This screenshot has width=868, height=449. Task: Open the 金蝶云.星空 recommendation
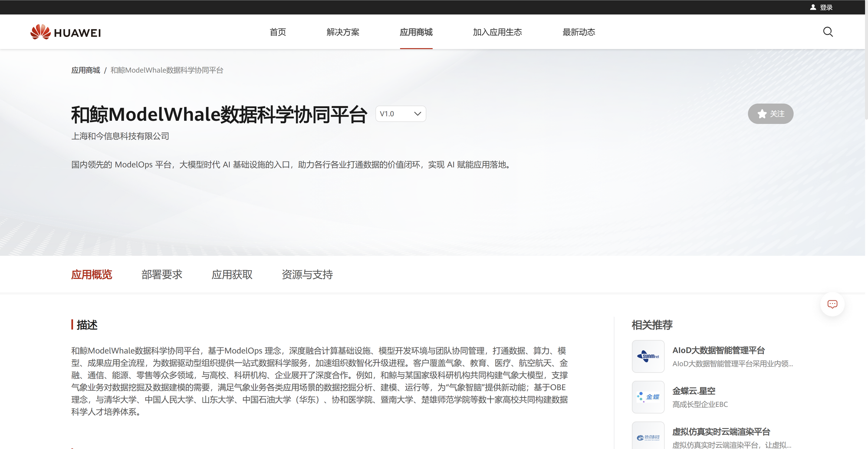tap(694, 390)
